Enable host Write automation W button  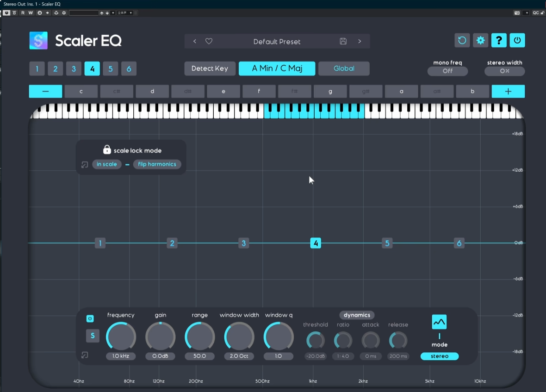click(31, 13)
